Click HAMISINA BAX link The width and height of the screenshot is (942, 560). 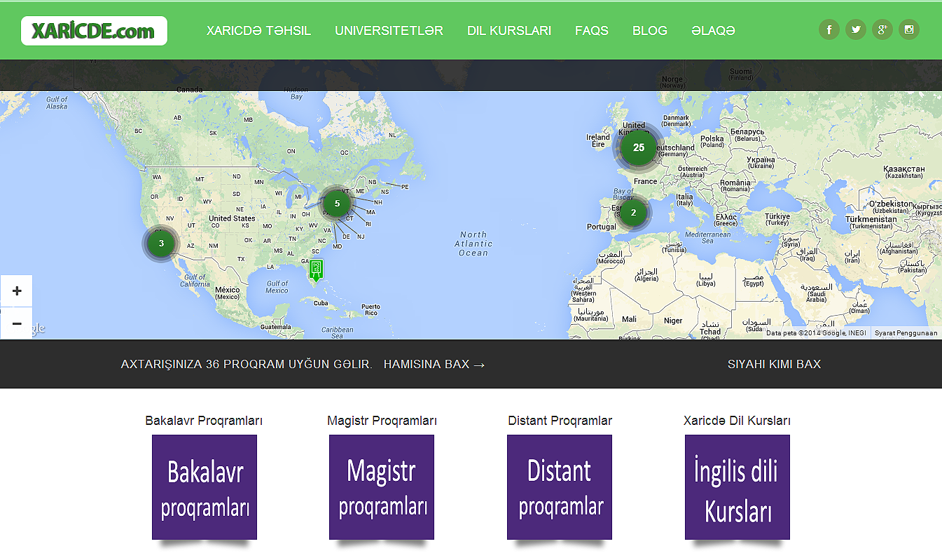pos(434,365)
